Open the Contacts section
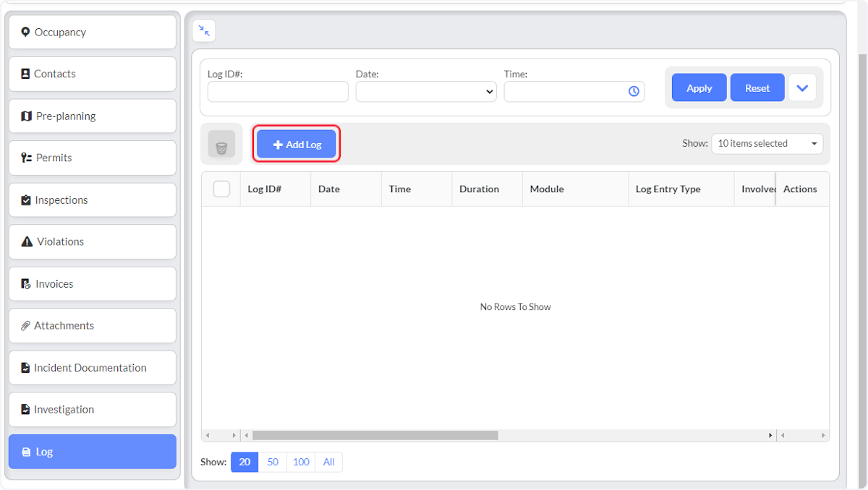 [93, 74]
